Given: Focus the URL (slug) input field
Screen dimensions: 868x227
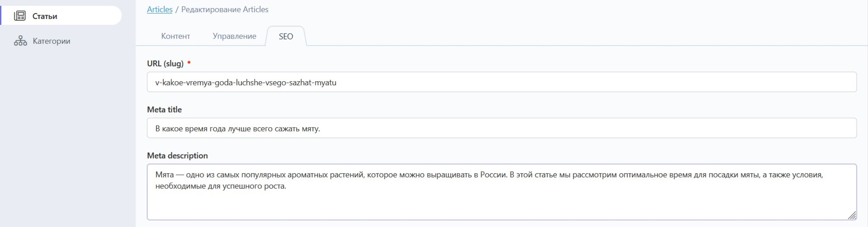Looking at the screenshot, I should [501, 82].
